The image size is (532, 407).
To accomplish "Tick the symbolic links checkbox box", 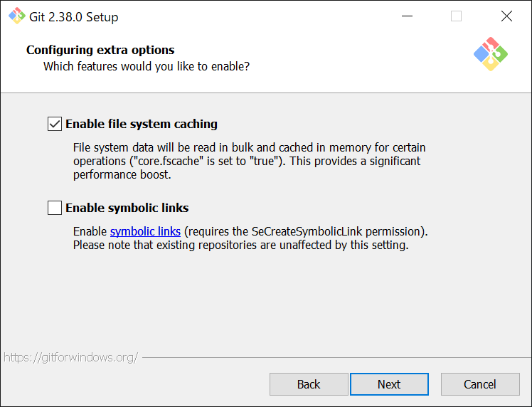I will click(x=55, y=208).
